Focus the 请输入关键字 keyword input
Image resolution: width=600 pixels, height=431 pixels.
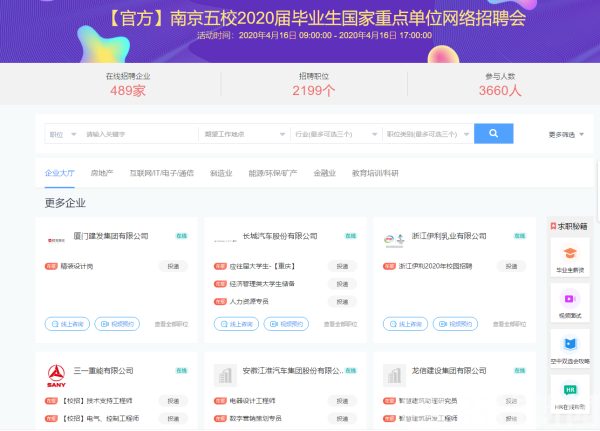click(140, 134)
